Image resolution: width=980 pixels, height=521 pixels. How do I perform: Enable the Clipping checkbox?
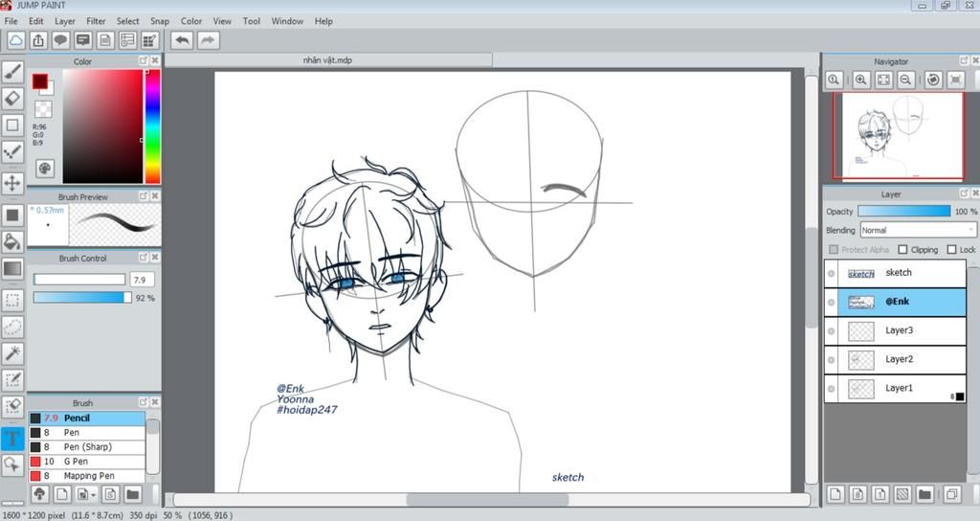[x=902, y=250]
